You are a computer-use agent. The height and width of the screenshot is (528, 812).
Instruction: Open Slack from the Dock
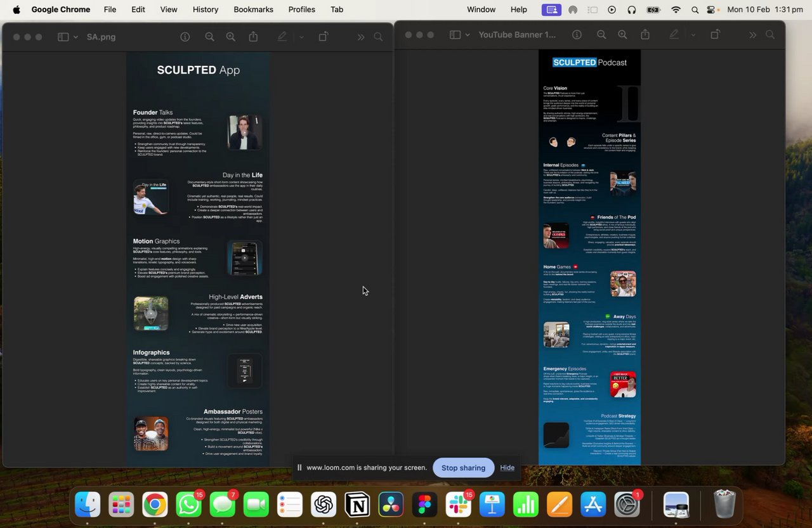458,505
